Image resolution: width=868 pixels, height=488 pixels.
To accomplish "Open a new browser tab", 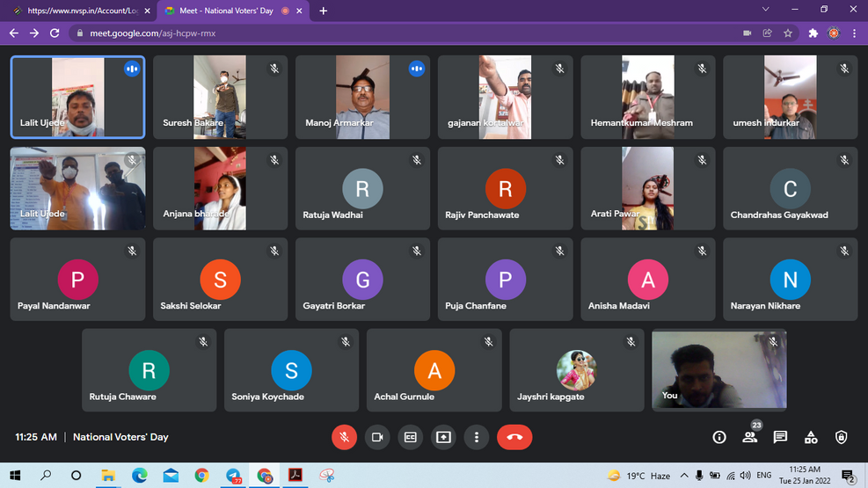I will coord(324,11).
